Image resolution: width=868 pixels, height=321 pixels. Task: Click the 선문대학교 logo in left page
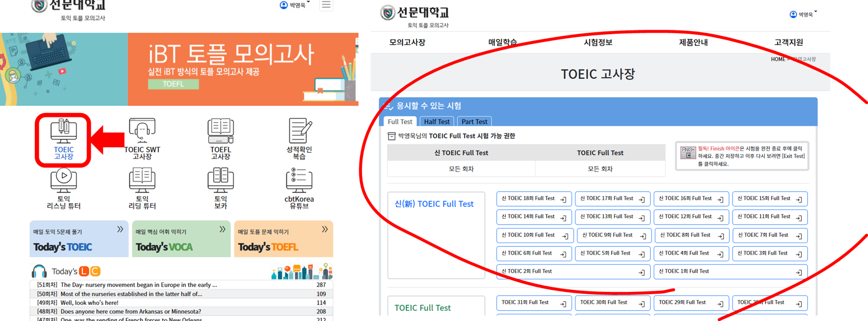point(68,6)
